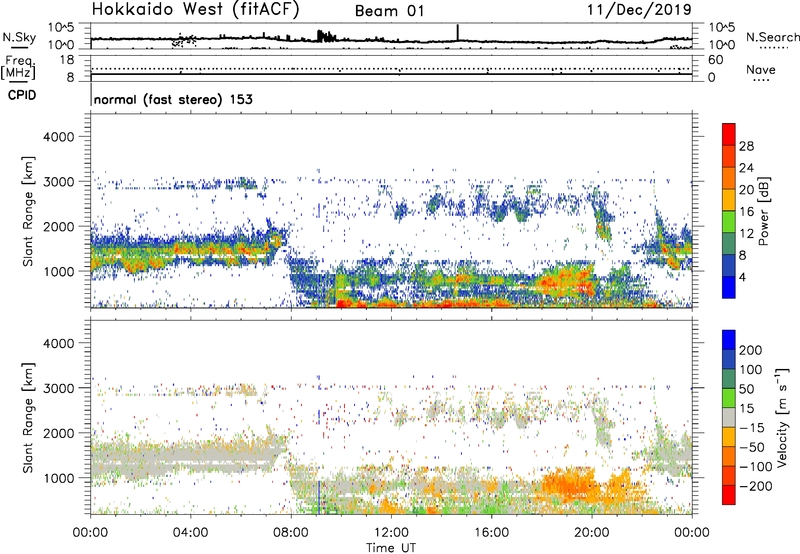Click the "Time UT" axis title

[x=391, y=548]
